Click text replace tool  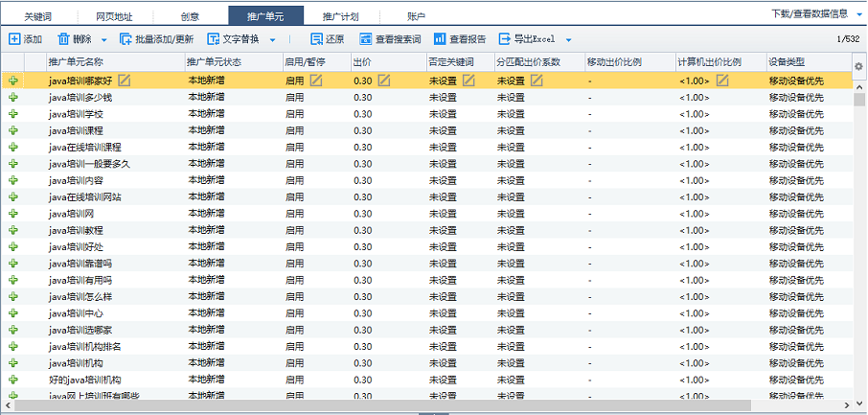233,39
